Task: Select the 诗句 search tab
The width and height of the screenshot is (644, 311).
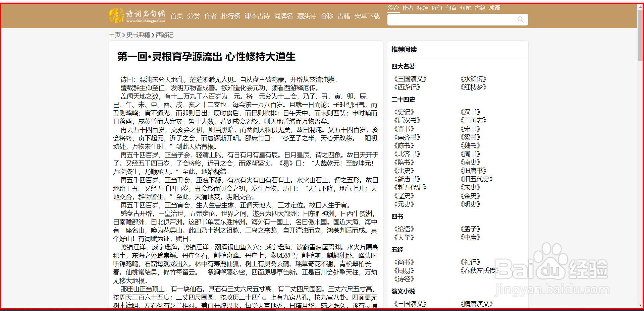Action: pos(437,8)
